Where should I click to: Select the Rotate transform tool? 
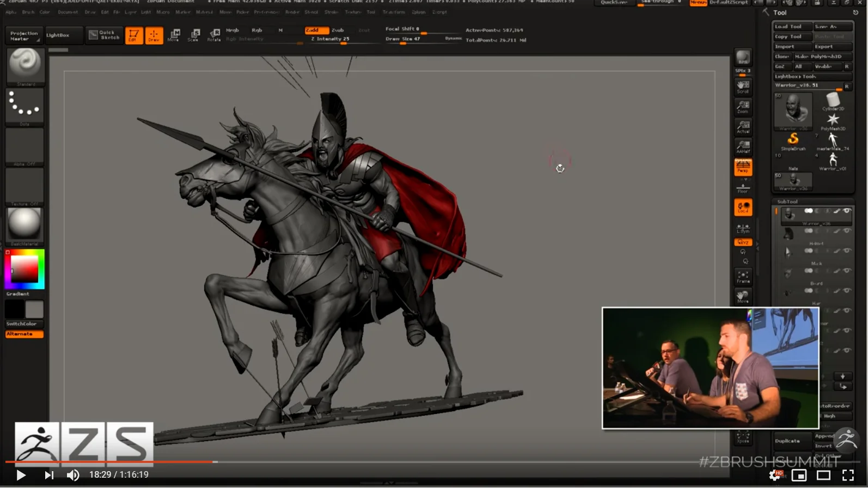coord(214,35)
